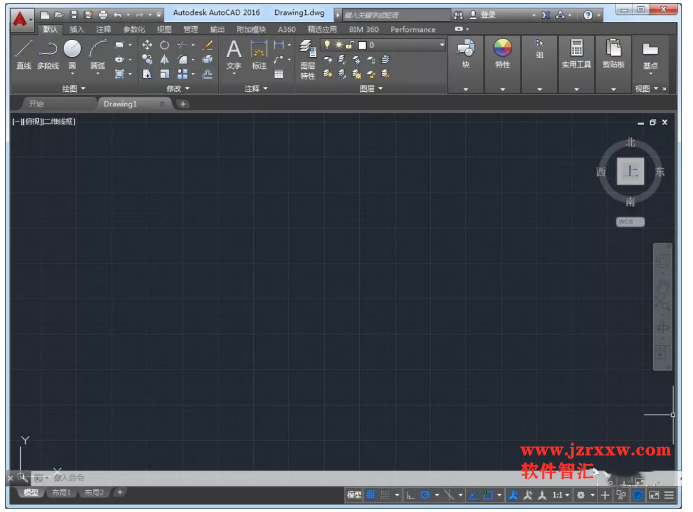Viewport: 693px width, 512px height.
Task: Toggle polar tracking in the status bar
Action: (x=425, y=495)
